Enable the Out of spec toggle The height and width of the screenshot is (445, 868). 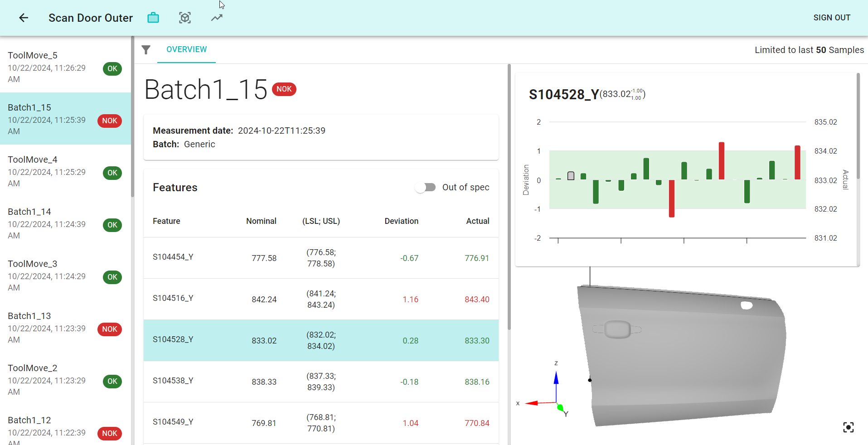tap(425, 187)
